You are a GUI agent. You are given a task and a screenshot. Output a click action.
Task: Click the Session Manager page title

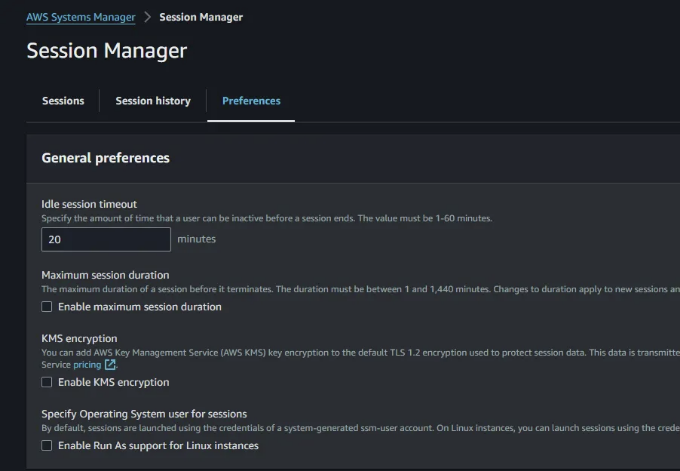pyautogui.click(x=107, y=51)
